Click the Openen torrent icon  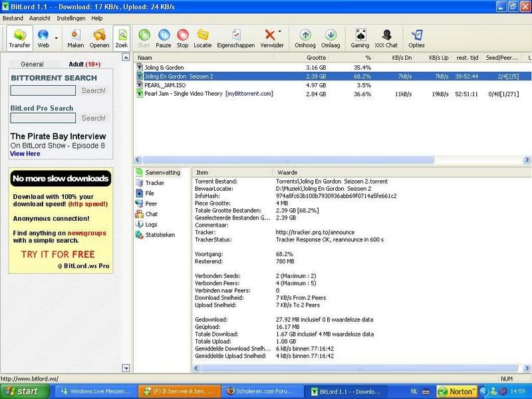tap(99, 39)
